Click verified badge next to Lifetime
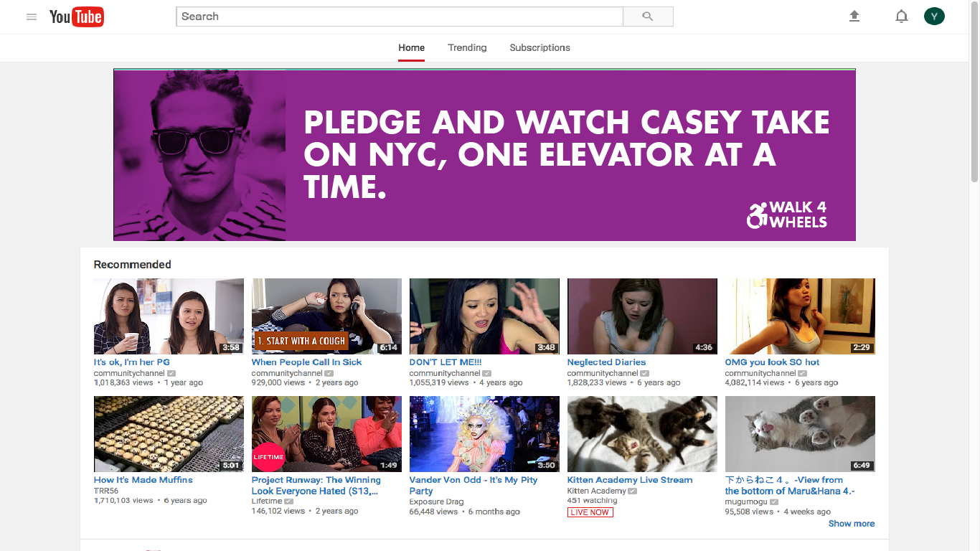 click(288, 501)
